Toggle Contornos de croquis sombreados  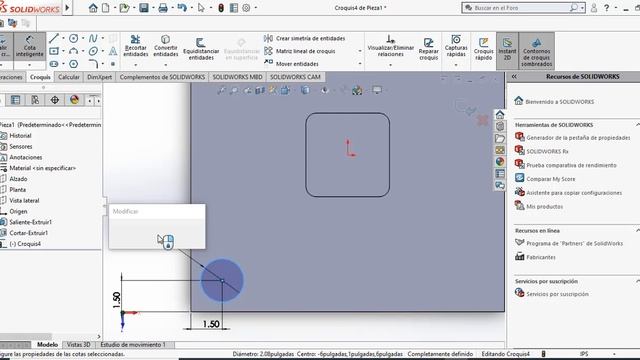pyautogui.click(x=536, y=52)
